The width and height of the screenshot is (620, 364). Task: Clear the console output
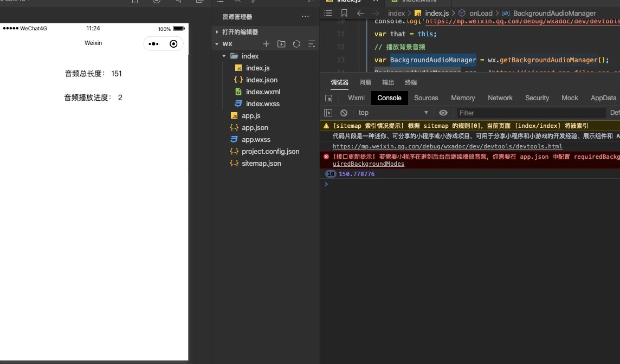point(344,113)
